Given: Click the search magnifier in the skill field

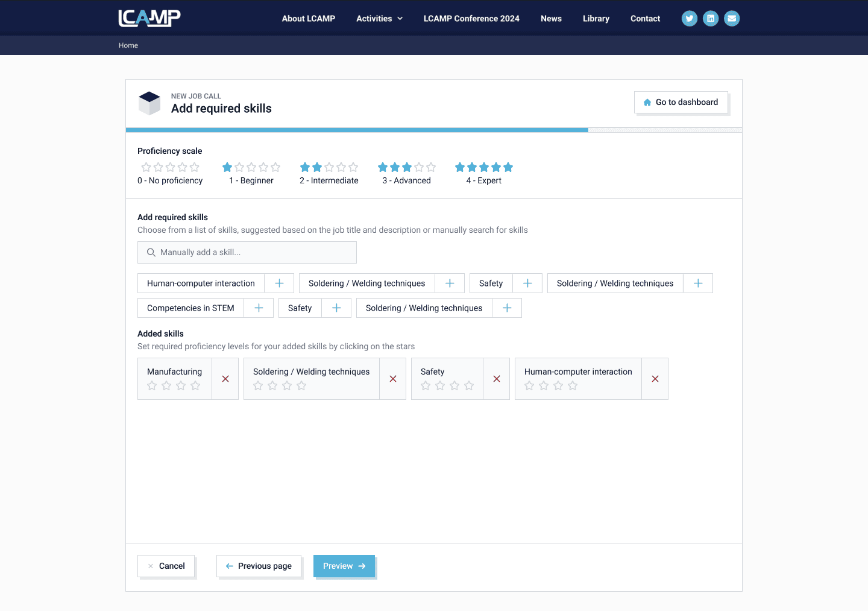Looking at the screenshot, I should coord(151,252).
